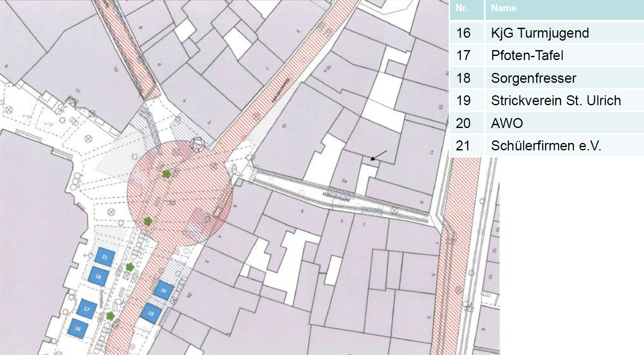Image resolution: width=644 pixels, height=355 pixels.
Task: Click the ring-shaped symbol atop the red circle
Action: click(197, 145)
